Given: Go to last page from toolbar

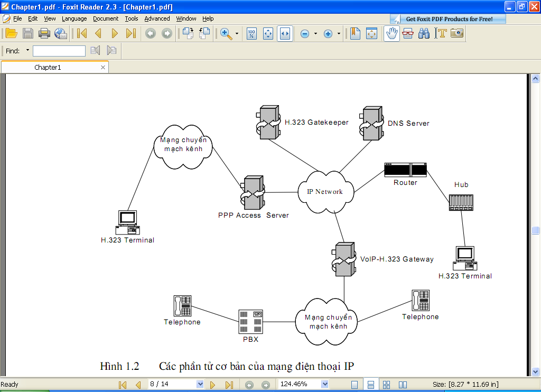Looking at the screenshot, I should click(131, 33).
